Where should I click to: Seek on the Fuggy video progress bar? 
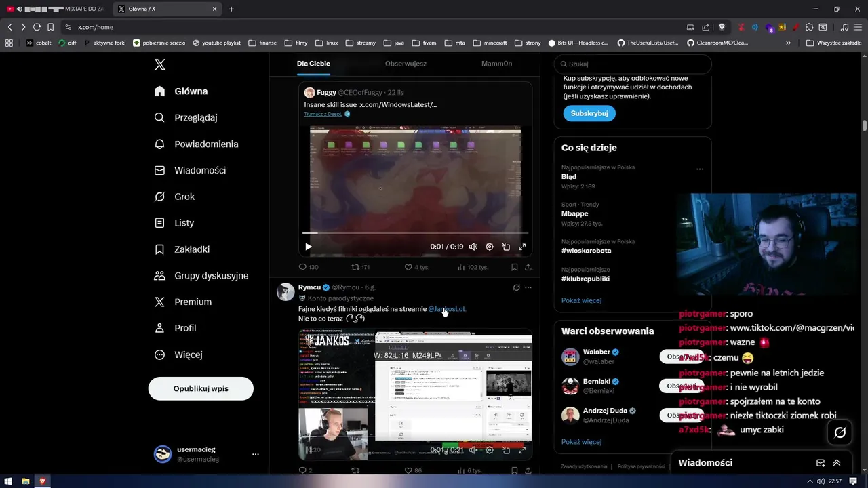tap(415, 233)
